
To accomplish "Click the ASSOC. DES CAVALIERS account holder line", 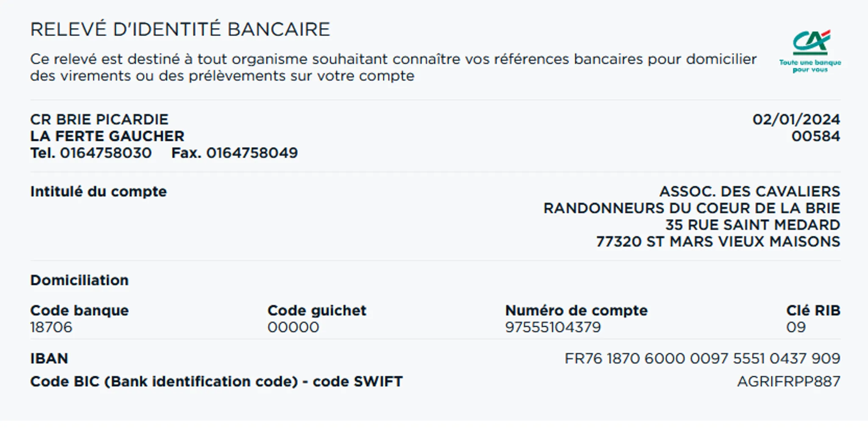I will coord(749,192).
